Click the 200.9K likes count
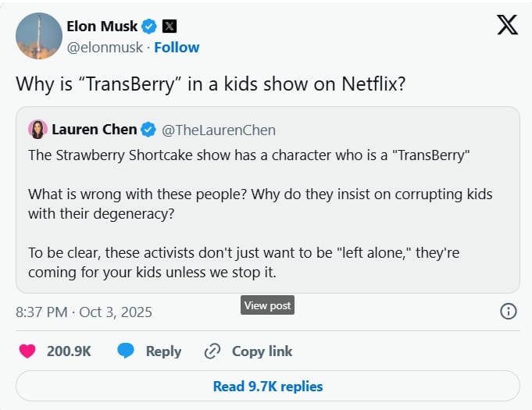 pos(69,351)
